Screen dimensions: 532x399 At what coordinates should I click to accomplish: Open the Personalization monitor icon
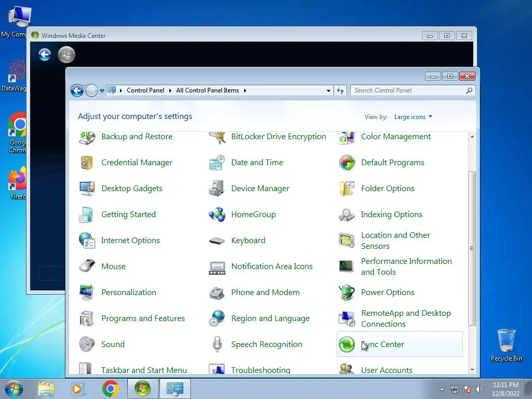coord(86,292)
